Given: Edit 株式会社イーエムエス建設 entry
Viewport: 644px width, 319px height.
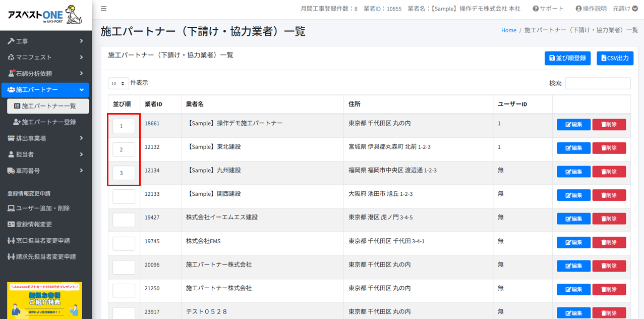Looking at the screenshot, I should 573,219.
